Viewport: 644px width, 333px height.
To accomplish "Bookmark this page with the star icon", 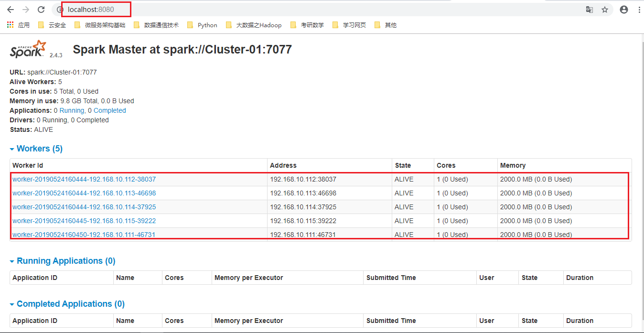I will [605, 9].
